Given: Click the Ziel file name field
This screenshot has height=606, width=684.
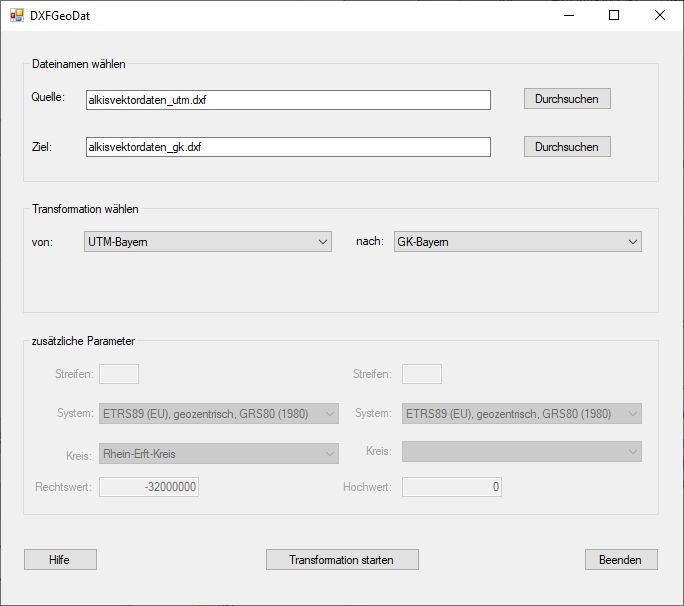Looking at the screenshot, I should 288,147.
